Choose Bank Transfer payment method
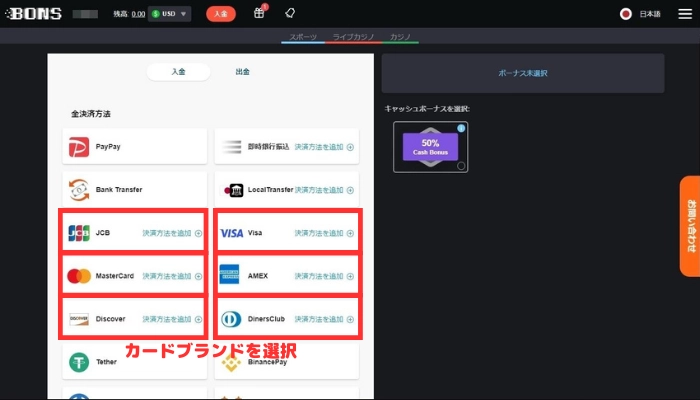Image resolution: width=700 pixels, height=400 pixels. (x=135, y=190)
